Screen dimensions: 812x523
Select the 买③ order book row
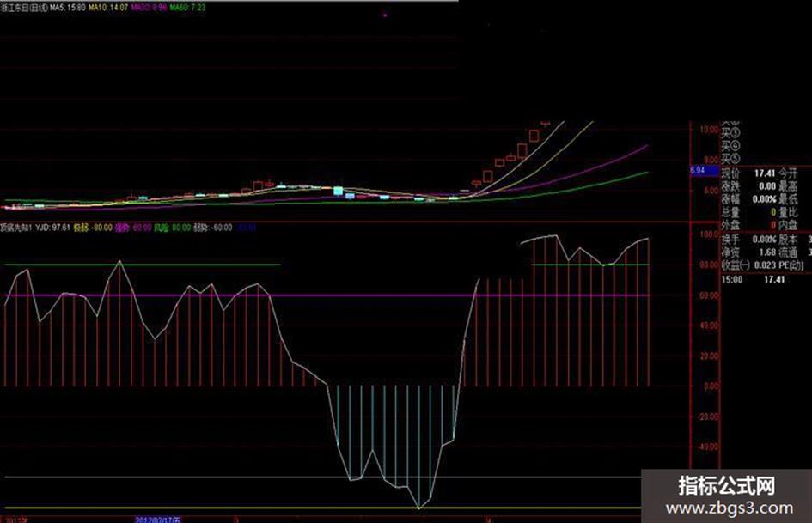click(x=730, y=133)
